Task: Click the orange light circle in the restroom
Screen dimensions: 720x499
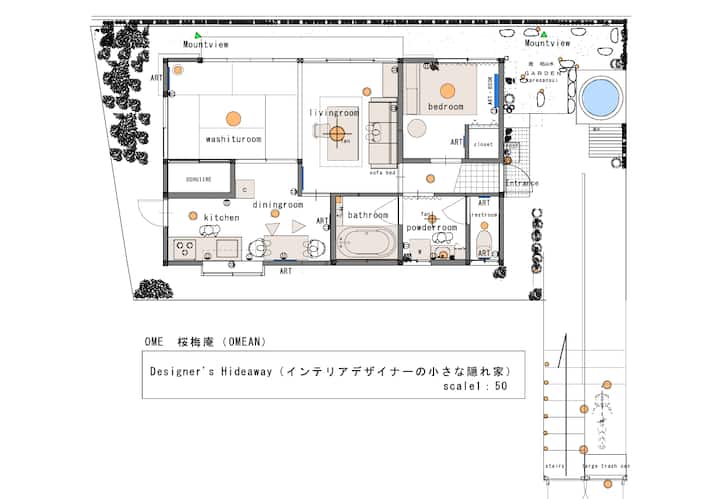Action: tap(484, 225)
